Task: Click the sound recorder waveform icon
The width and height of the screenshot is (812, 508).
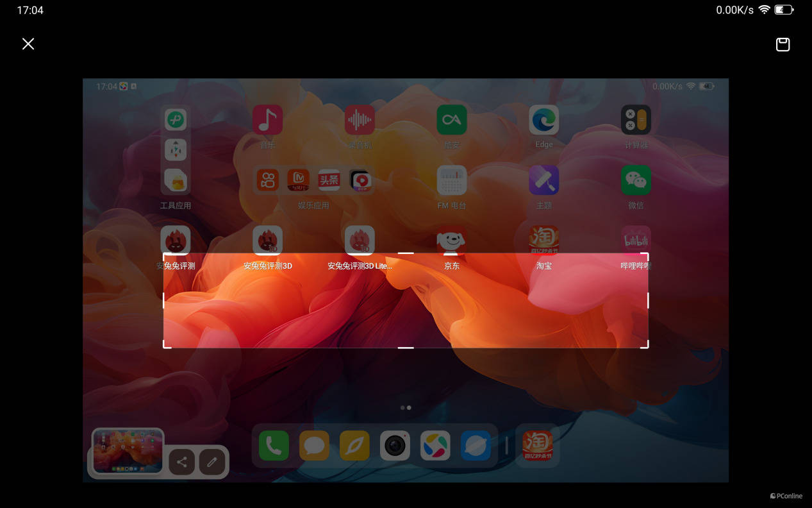Action: 360,120
